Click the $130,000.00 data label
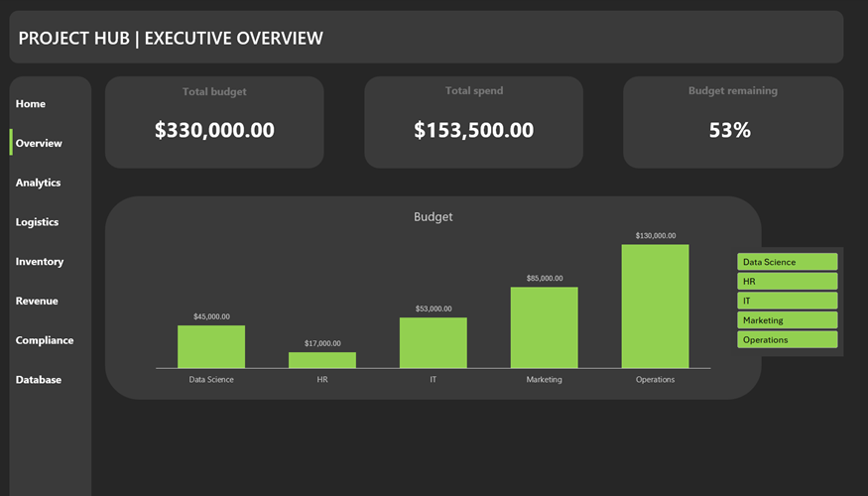868x496 pixels. coord(656,236)
